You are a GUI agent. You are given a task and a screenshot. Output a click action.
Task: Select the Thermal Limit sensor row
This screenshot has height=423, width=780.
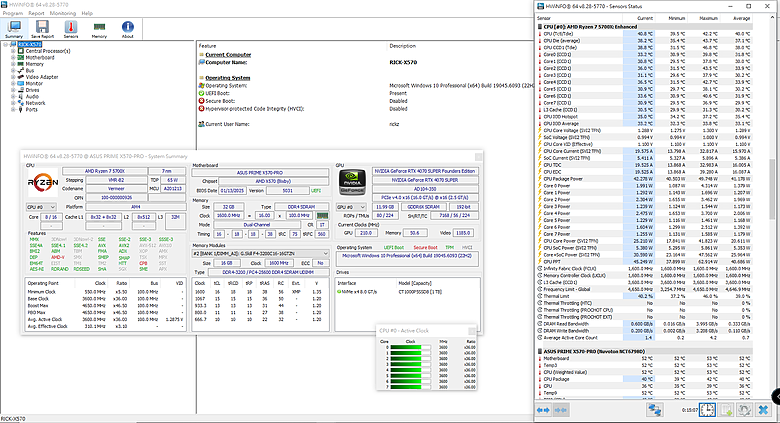[644, 296]
